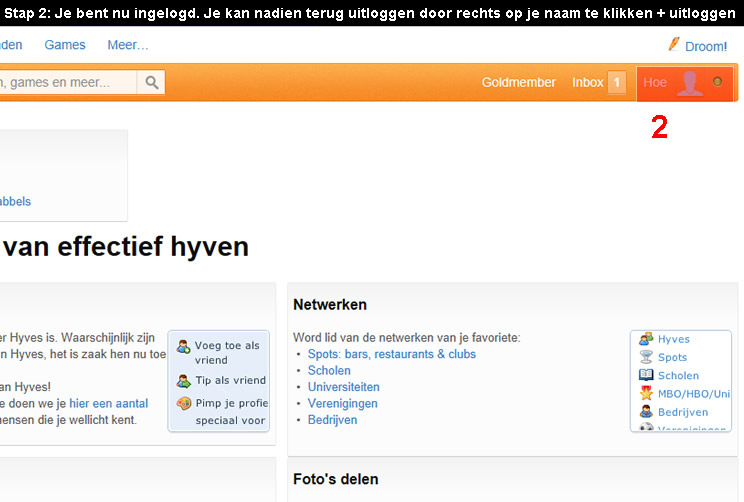744x502 pixels.
Task: Click the Pimp je profiel palette icon
Action: (184, 403)
